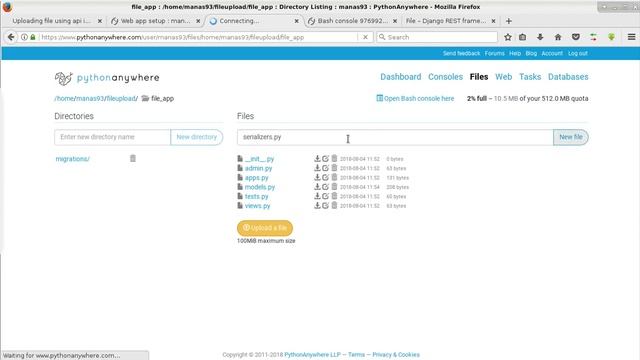Viewport: 640px width, 360px height.
Task: Download the admin.py file
Action: (317, 168)
